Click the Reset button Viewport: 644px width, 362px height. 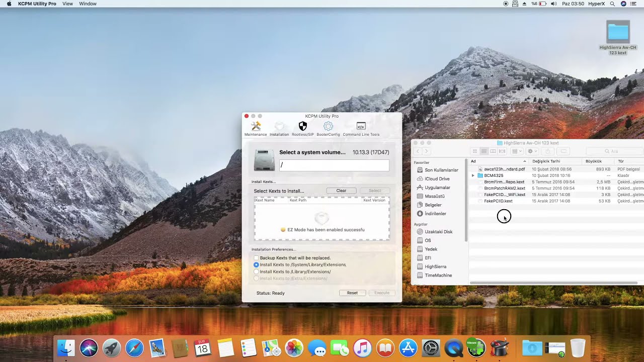pos(352,293)
